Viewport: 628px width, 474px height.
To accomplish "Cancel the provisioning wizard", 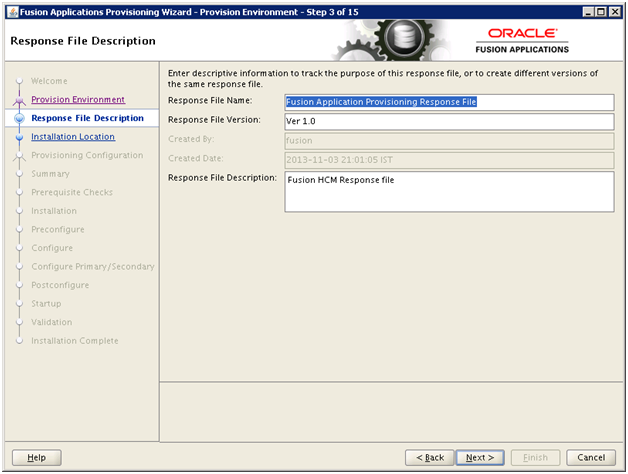I will (x=591, y=457).
